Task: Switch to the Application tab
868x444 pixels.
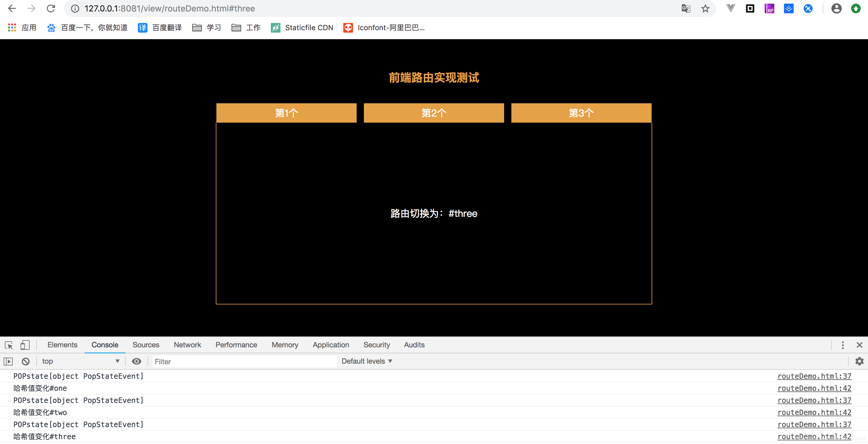Action: click(x=331, y=345)
